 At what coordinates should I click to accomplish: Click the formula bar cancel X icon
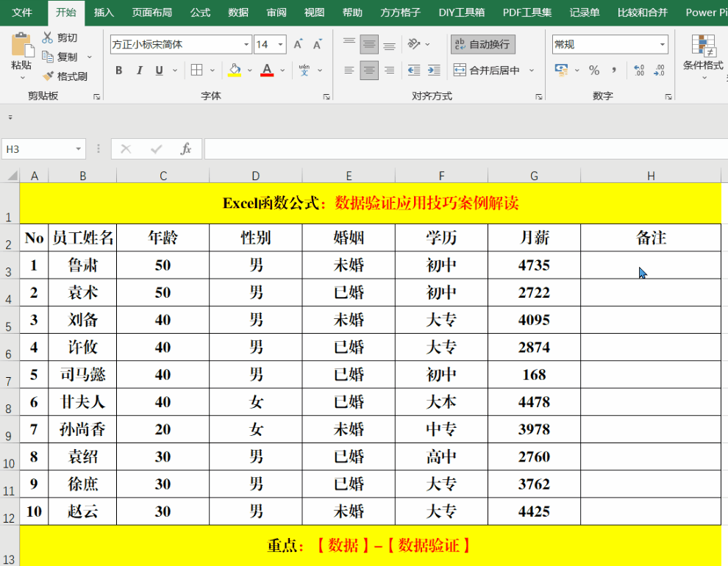pos(126,149)
